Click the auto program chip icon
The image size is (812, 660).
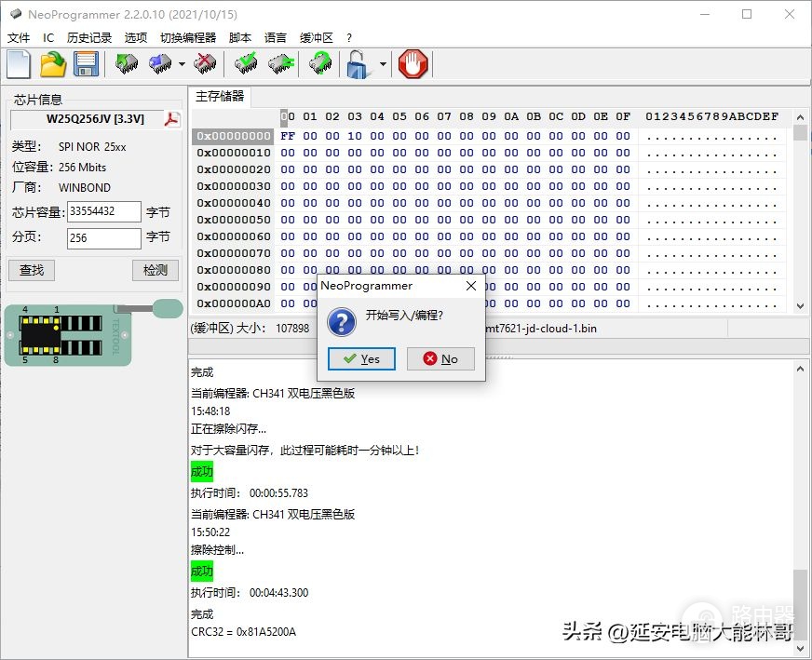point(281,64)
